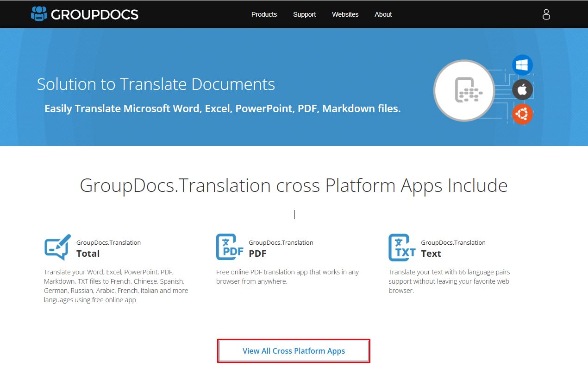588x381 pixels.
Task: Click the 'Translate your Word, Excel' description
Action: click(x=116, y=286)
